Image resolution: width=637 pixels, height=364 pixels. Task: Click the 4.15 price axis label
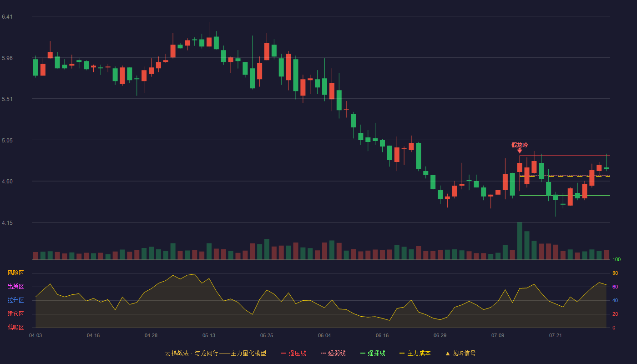click(7, 223)
